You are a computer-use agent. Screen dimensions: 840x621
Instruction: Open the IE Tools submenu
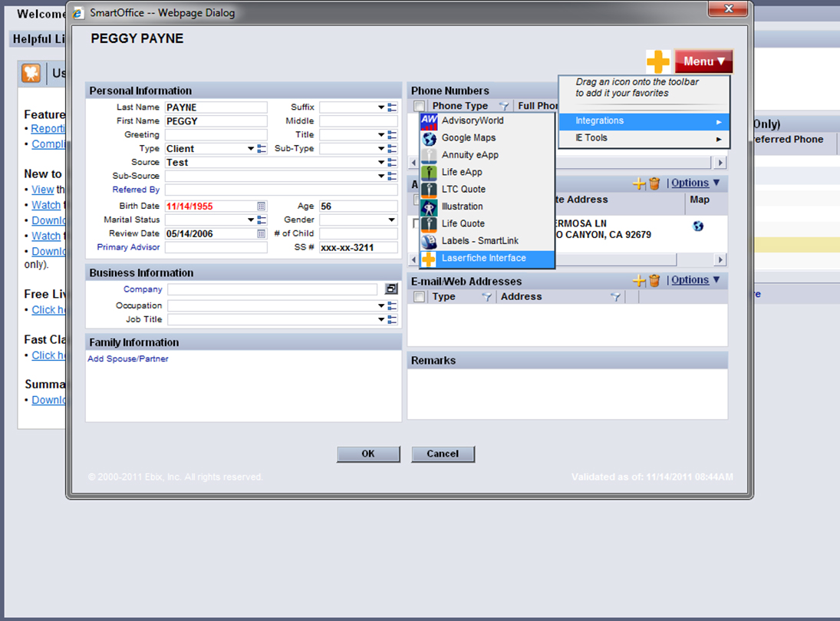coord(644,138)
